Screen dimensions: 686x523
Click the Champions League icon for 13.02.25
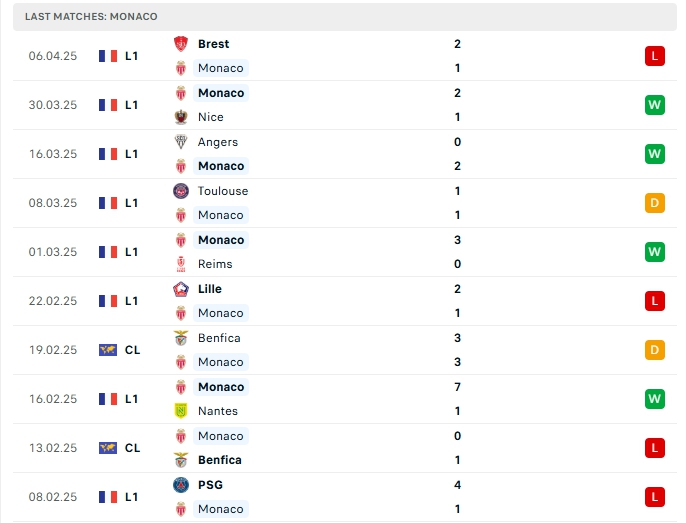[108, 448]
